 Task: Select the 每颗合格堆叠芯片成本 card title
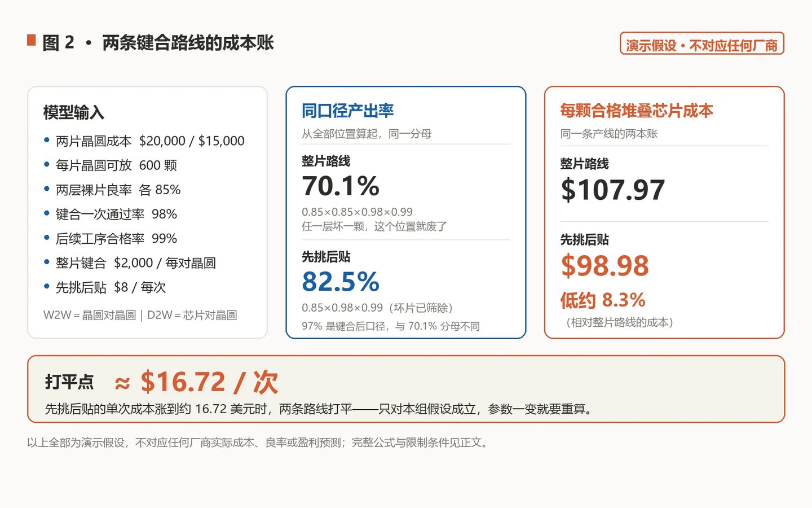coord(637,111)
